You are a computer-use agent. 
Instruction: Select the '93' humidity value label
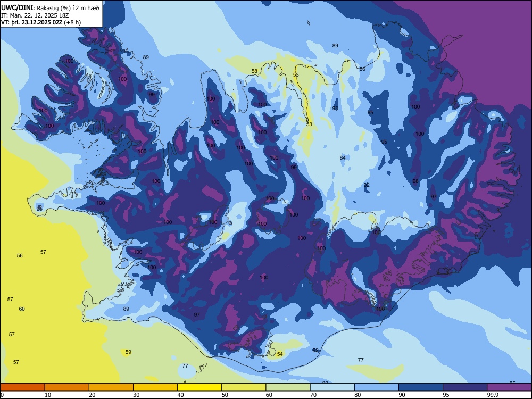[335, 108]
